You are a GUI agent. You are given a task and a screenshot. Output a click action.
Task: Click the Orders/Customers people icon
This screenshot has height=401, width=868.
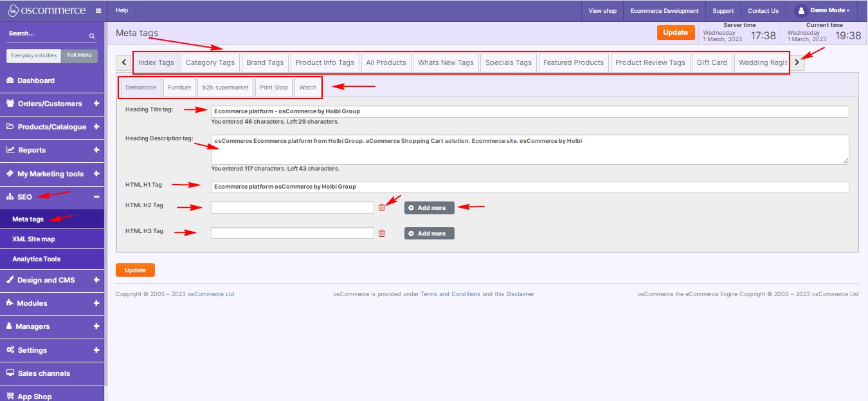pos(11,104)
